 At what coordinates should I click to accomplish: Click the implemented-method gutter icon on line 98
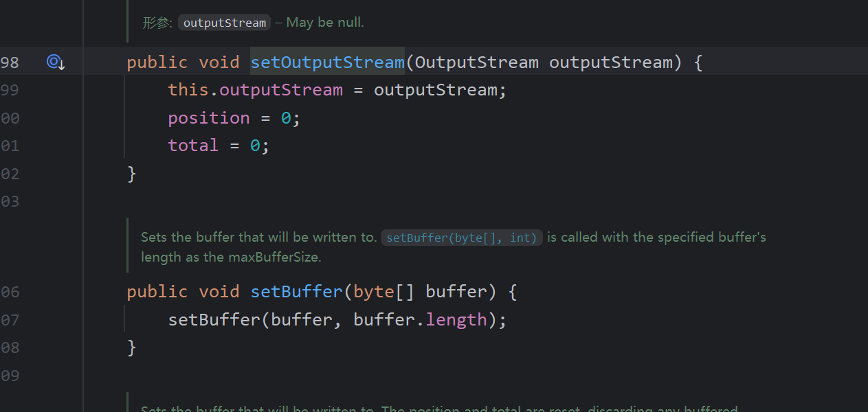click(55, 62)
